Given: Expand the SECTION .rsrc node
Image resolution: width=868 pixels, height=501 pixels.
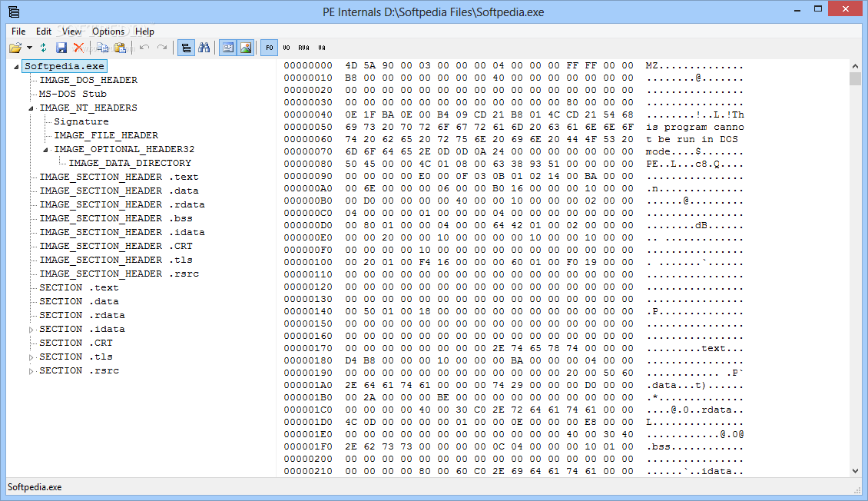Looking at the screenshot, I should pos(31,371).
